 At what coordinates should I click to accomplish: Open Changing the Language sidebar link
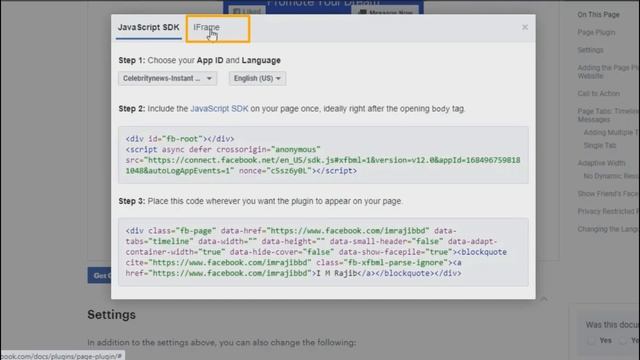click(608, 229)
